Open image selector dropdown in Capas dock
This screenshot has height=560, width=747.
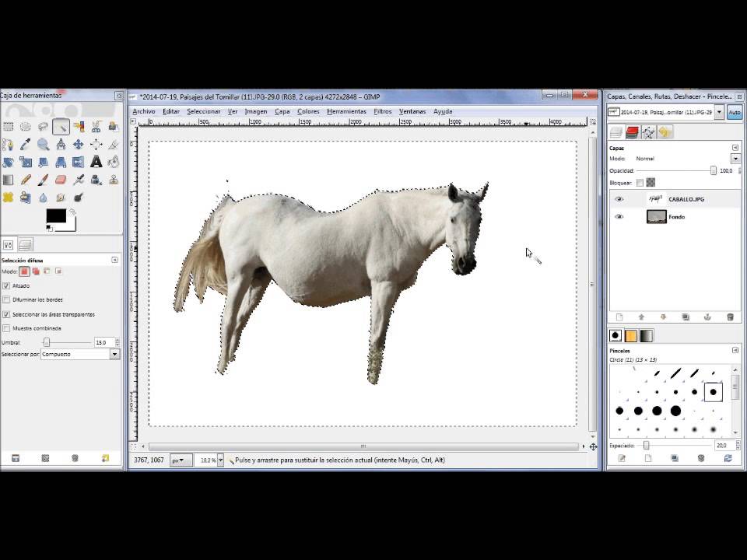coord(719,112)
